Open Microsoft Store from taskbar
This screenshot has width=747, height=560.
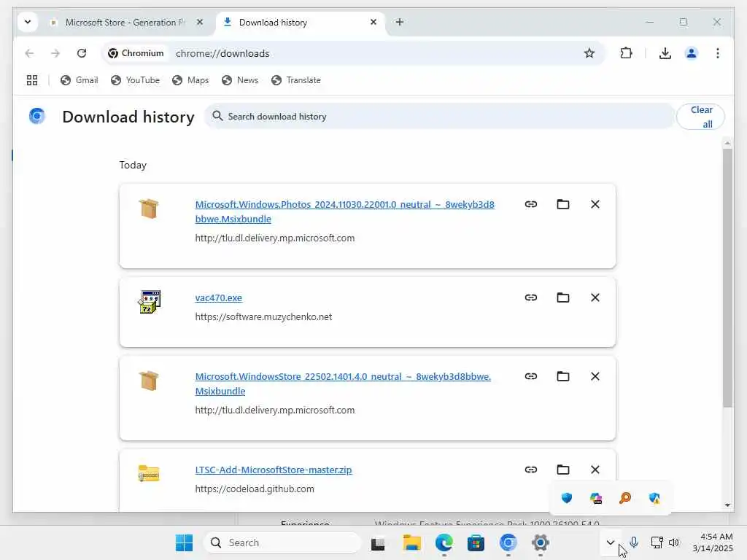pyautogui.click(x=476, y=542)
